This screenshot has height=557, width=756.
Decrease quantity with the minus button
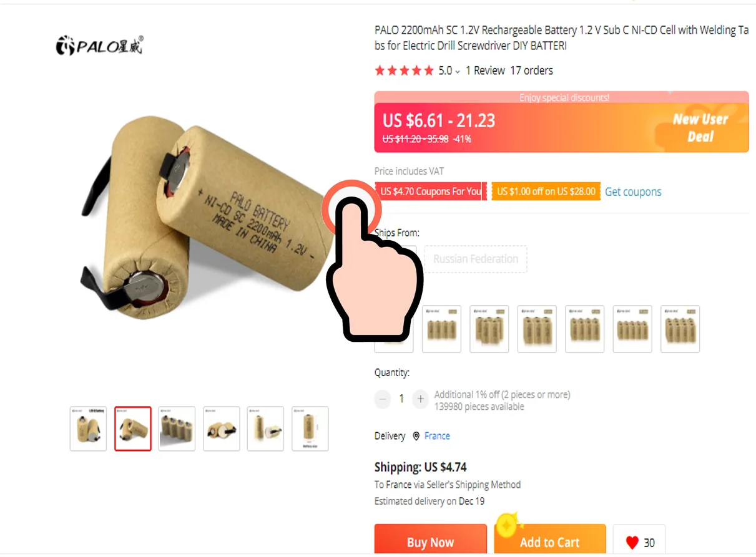pos(383,399)
